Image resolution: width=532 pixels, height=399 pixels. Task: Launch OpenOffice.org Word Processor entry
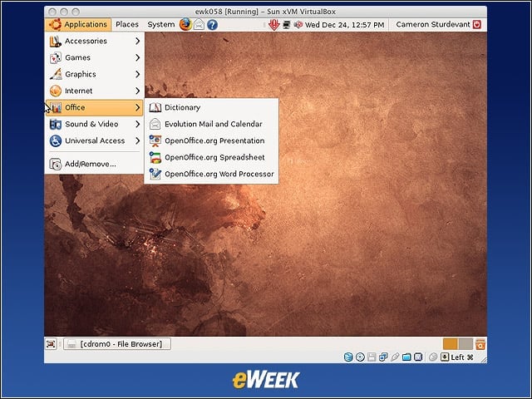tap(211, 174)
